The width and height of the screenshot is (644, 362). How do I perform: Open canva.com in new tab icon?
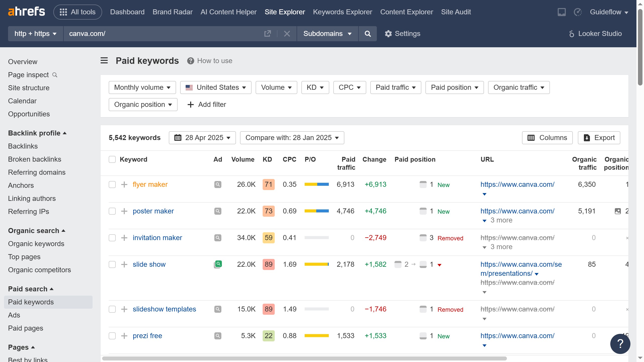[267, 34]
